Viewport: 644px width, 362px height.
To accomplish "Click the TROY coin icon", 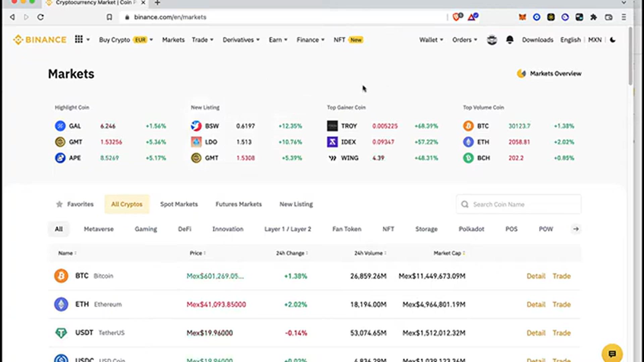I will (332, 126).
